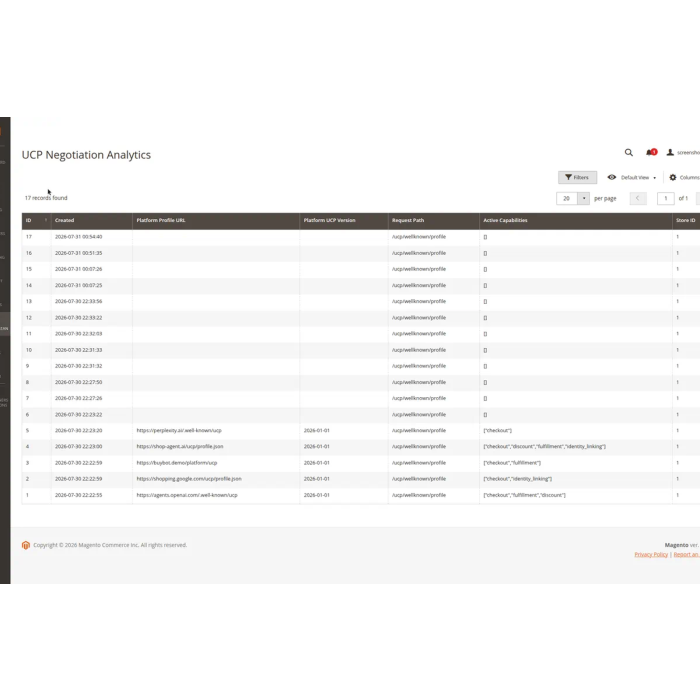Image resolution: width=700 pixels, height=700 pixels.
Task: Expand the Default View bookmarks dropdown
Action: 632,177
